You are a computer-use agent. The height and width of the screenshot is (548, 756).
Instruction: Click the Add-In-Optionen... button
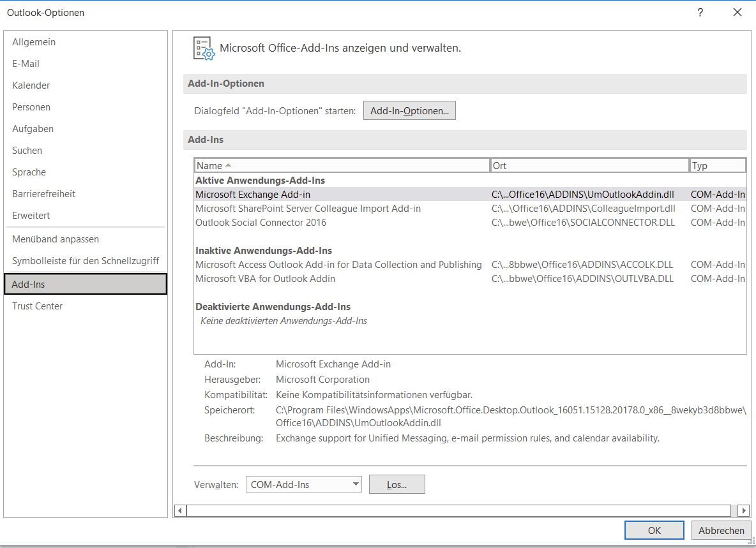(409, 110)
